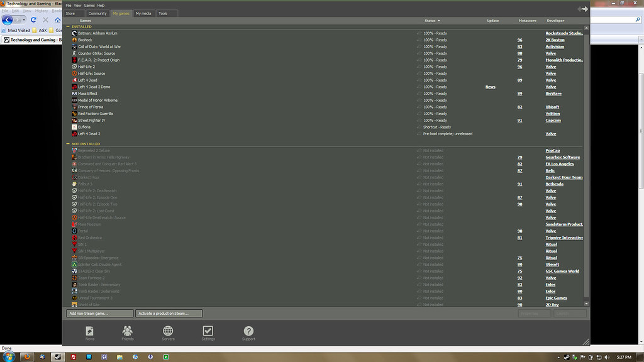Open the Steam Games menu
644x362 pixels.
click(89, 5)
